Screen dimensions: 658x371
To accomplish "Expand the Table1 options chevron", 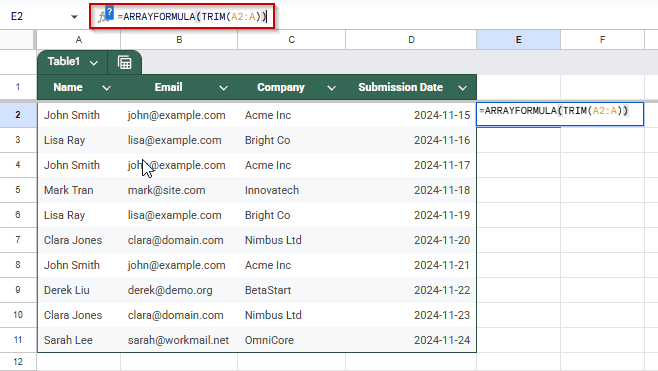I will pyautogui.click(x=94, y=63).
